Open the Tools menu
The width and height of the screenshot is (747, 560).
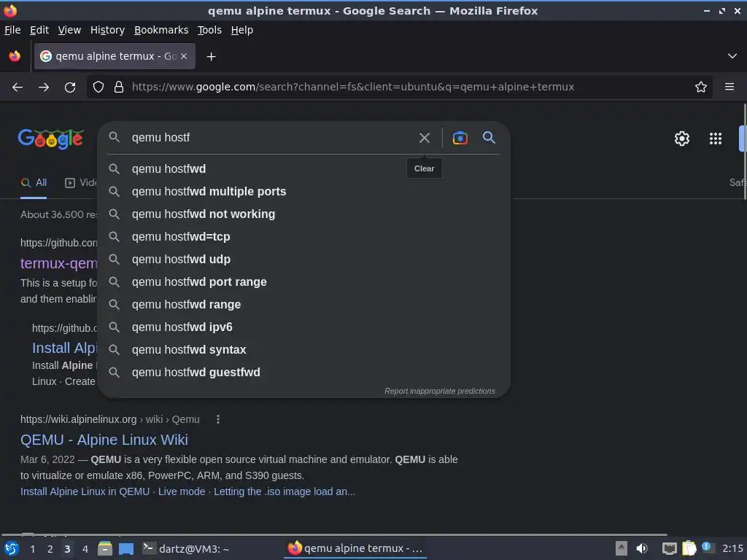click(x=209, y=30)
